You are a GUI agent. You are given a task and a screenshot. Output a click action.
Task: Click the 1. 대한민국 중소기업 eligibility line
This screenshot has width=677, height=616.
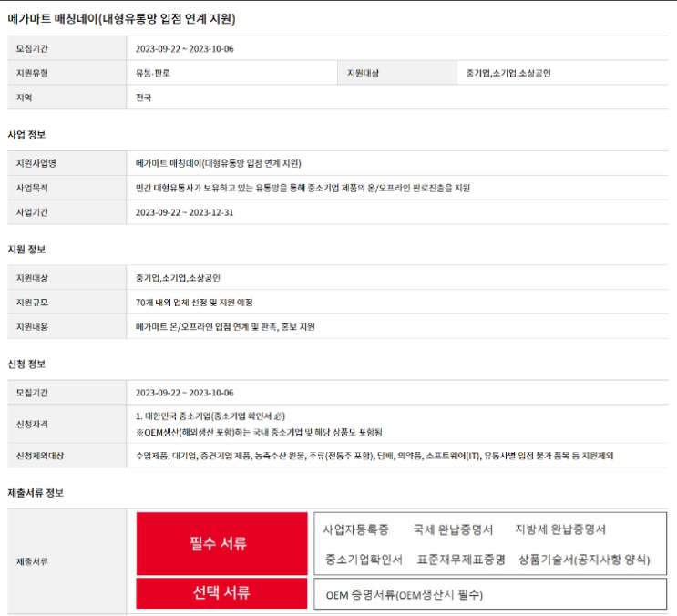click(210, 416)
